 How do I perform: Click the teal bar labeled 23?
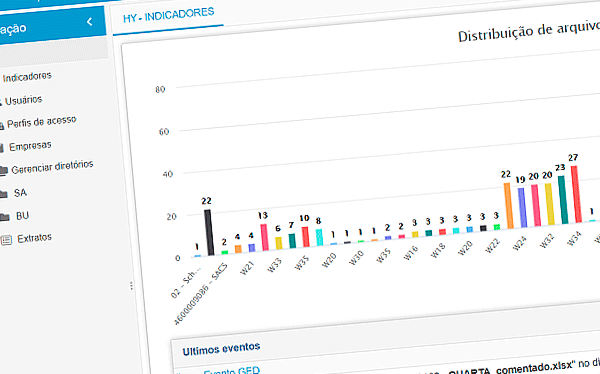click(x=563, y=200)
